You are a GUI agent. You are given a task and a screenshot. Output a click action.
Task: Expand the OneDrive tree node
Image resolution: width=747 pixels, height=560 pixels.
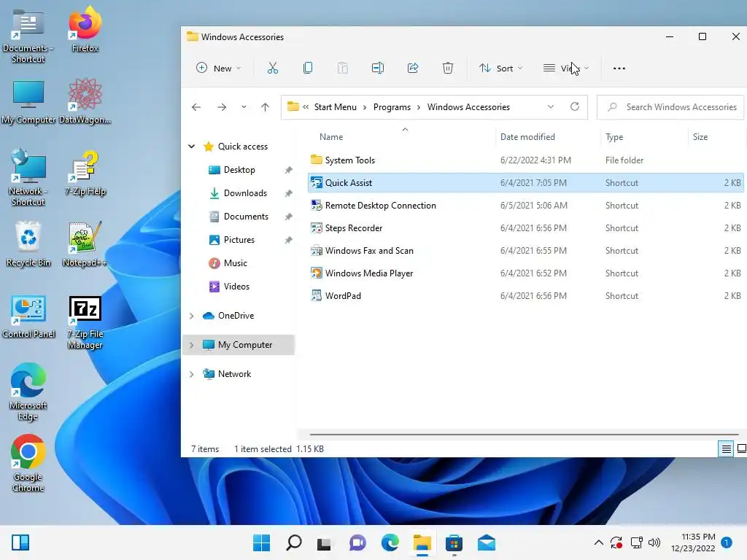click(192, 316)
